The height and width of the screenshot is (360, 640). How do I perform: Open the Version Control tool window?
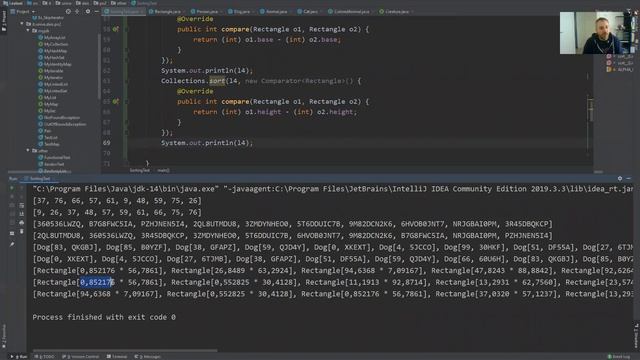click(80, 356)
